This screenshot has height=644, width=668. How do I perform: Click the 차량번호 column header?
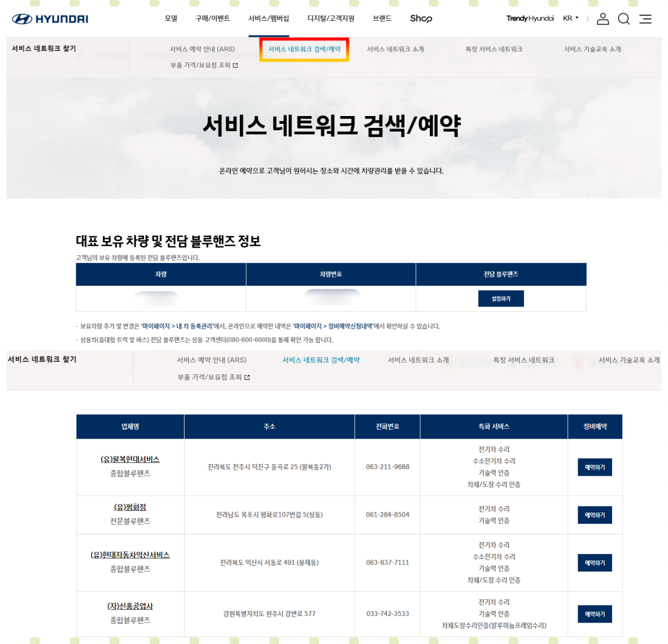pos(331,274)
